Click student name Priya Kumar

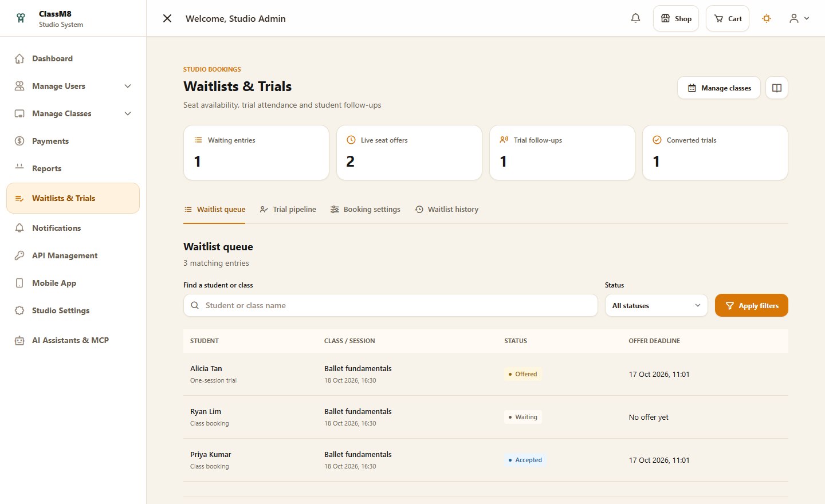point(211,455)
